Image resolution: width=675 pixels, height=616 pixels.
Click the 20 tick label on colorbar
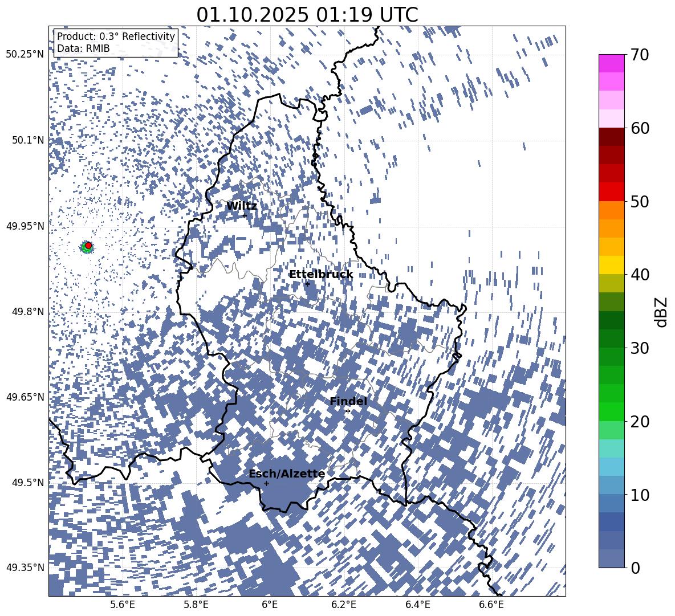coord(640,422)
